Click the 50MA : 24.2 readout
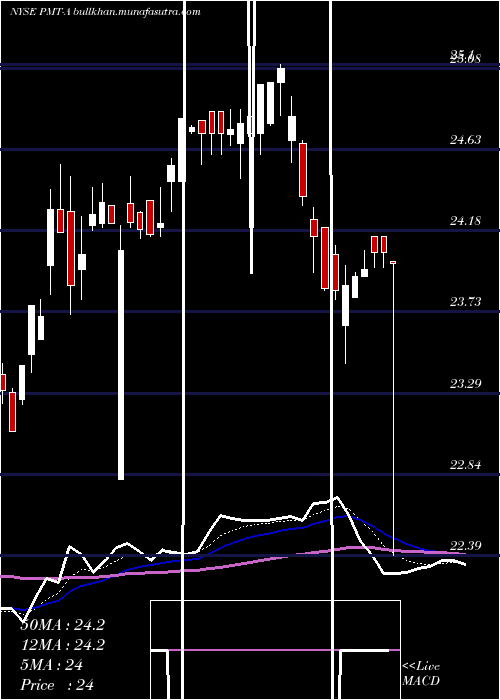The image size is (500, 700). point(62,625)
